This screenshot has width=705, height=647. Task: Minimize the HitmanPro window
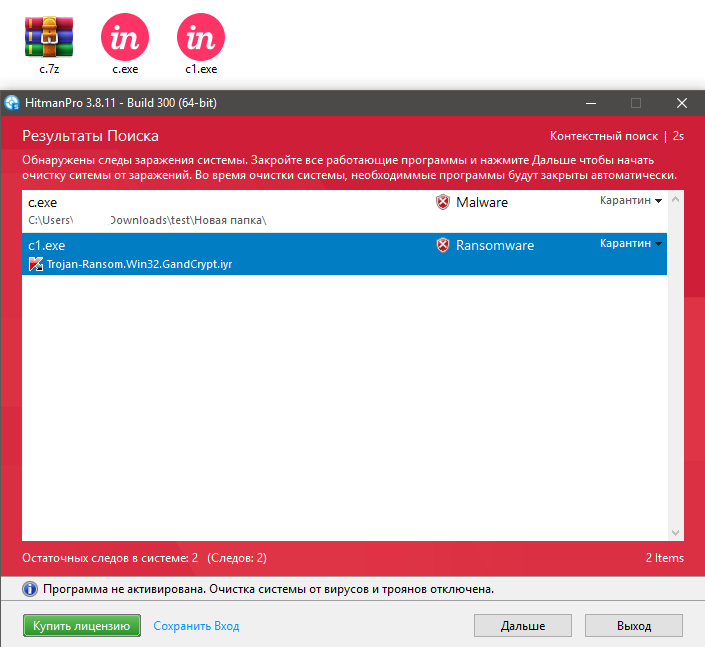click(591, 103)
